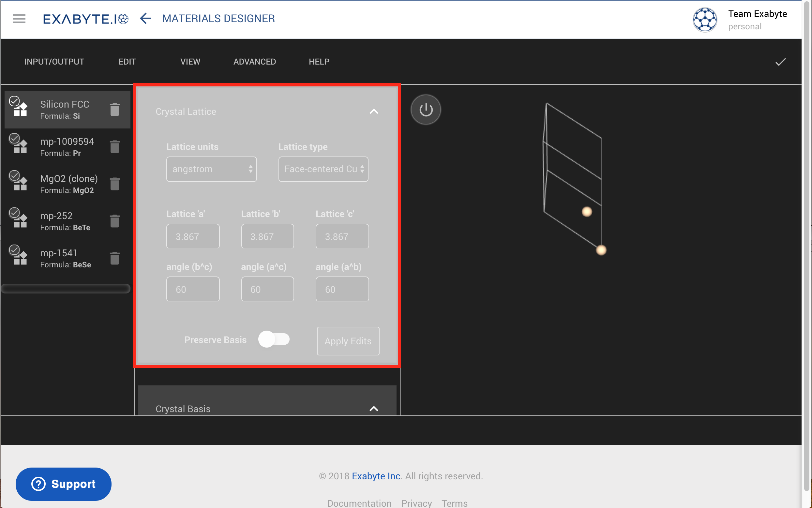Click the save checkmark icon on the toolbar

pyautogui.click(x=780, y=61)
